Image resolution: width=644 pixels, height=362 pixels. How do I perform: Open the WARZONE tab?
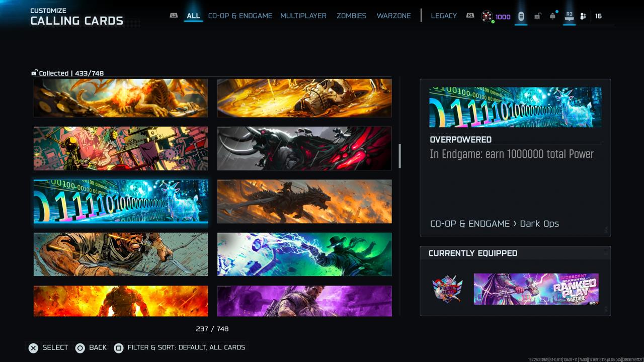coord(393,16)
